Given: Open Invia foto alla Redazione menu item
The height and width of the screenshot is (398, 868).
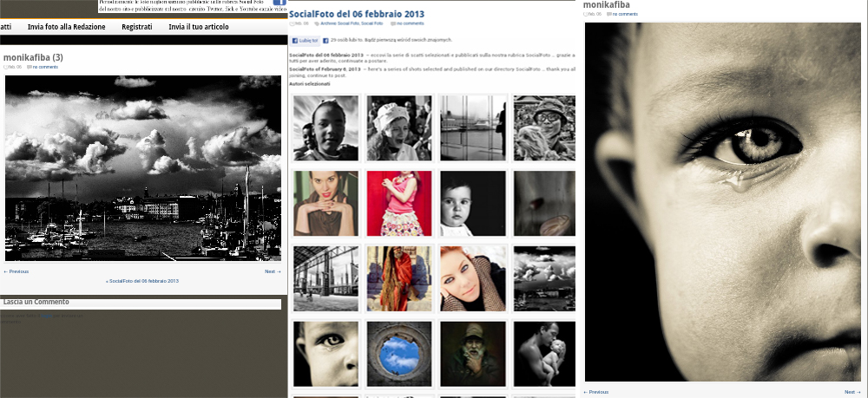Looking at the screenshot, I should pos(67,27).
